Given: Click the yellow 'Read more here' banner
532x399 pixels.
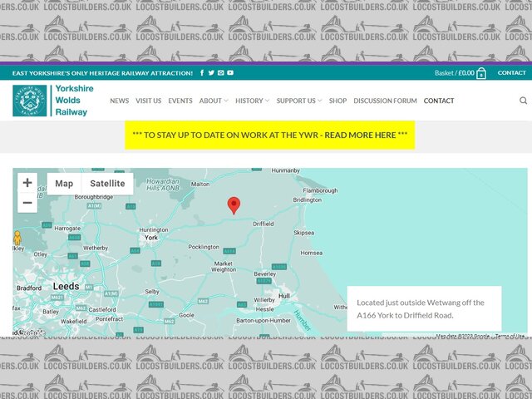Looking at the screenshot, I should [269, 135].
